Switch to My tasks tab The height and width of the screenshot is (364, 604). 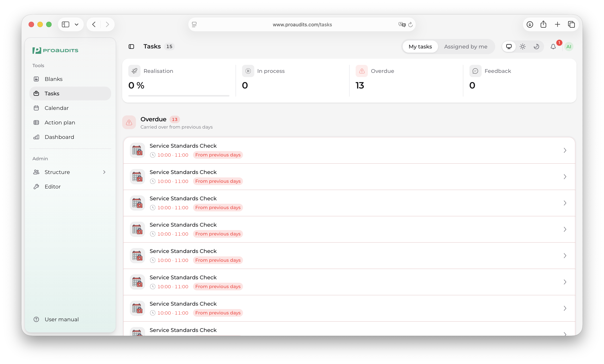click(420, 47)
